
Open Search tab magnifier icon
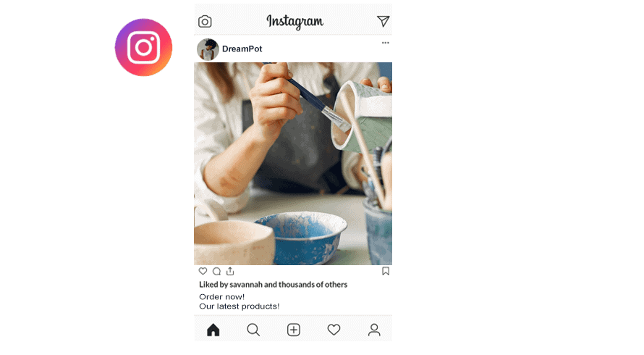(253, 330)
